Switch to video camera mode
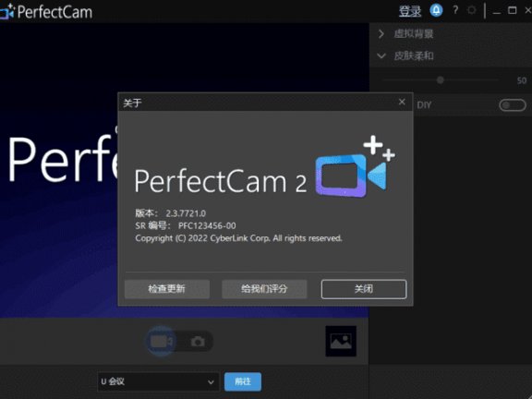The image size is (532, 399). (162, 342)
